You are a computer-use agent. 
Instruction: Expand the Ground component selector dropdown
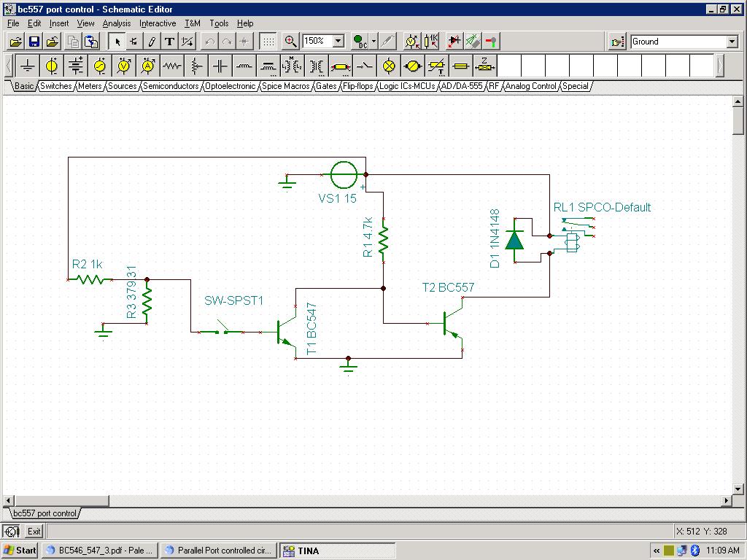732,42
